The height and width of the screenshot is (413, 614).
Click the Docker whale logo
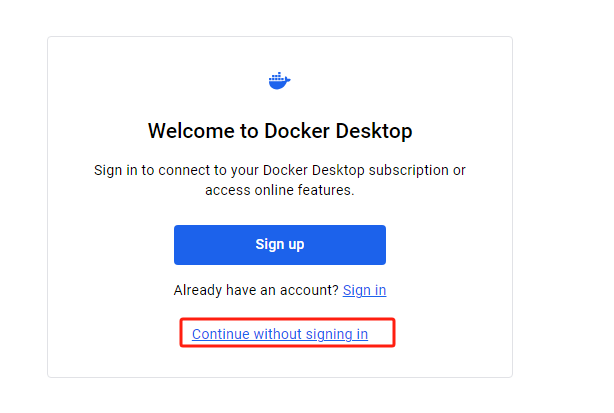pyautogui.click(x=279, y=81)
